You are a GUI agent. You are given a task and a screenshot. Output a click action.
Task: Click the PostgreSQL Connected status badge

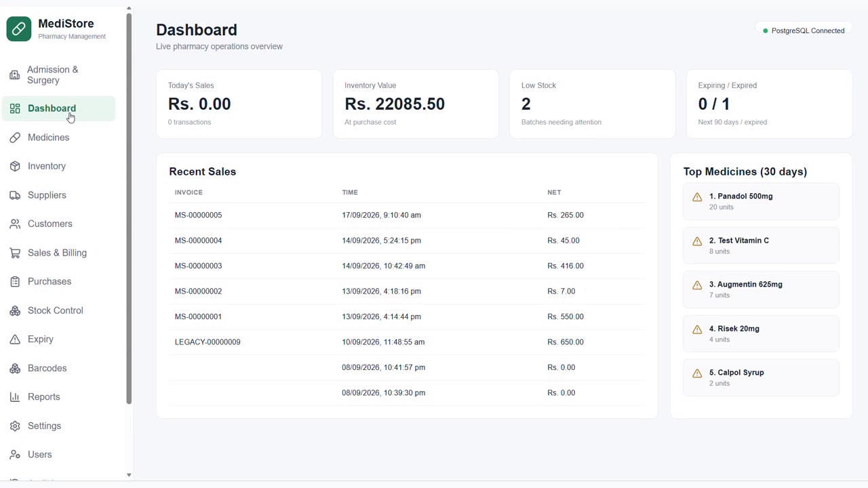click(804, 30)
